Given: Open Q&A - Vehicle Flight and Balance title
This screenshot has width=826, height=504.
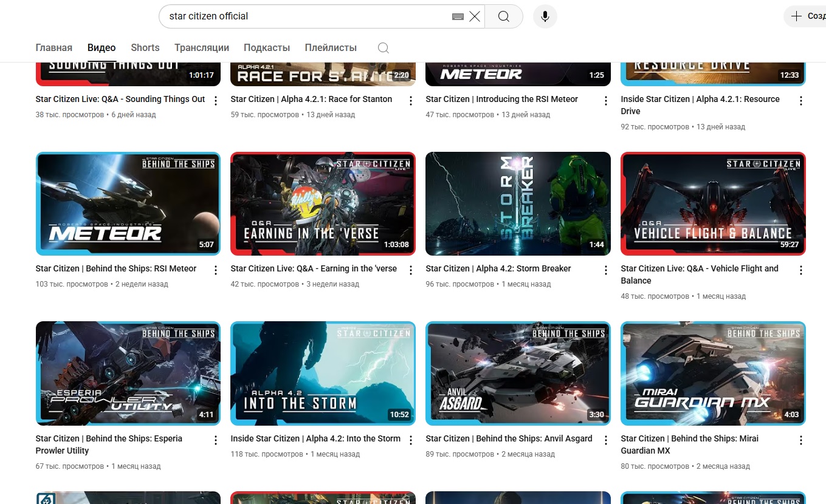Looking at the screenshot, I should click(700, 274).
